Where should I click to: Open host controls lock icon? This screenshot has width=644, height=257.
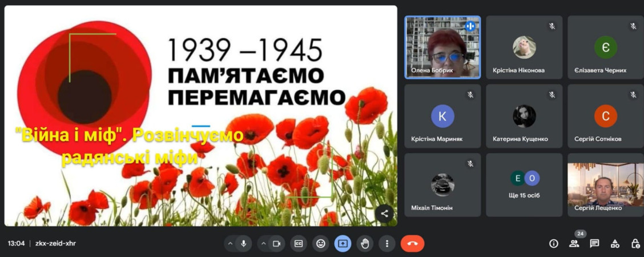tap(635, 243)
